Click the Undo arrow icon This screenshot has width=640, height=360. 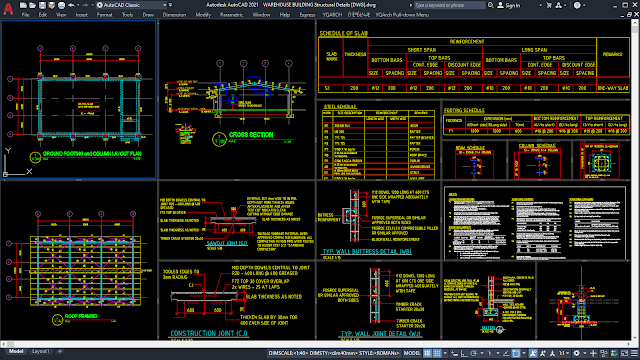pyautogui.click(x=71, y=5)
